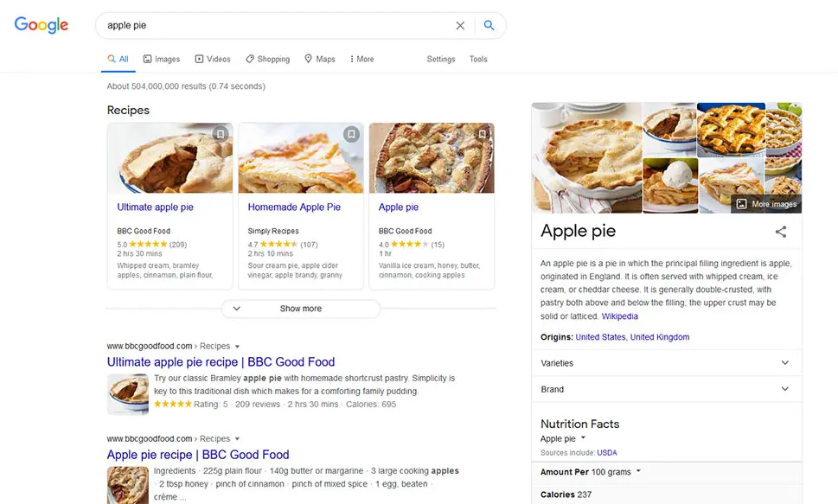This screenshot has width=838, height=504.
Task: Expand the Brand section
Action: tap(667, 389)
